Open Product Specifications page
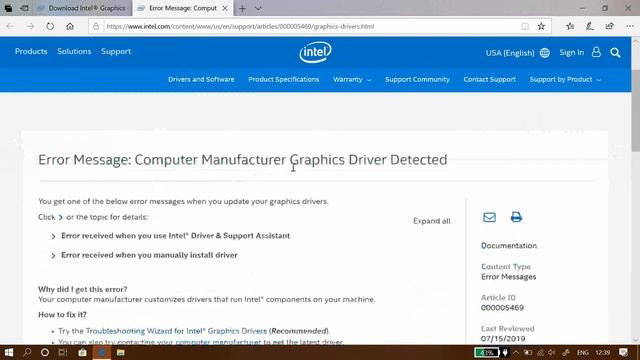The image size is (640, 360). click(284, 80)
